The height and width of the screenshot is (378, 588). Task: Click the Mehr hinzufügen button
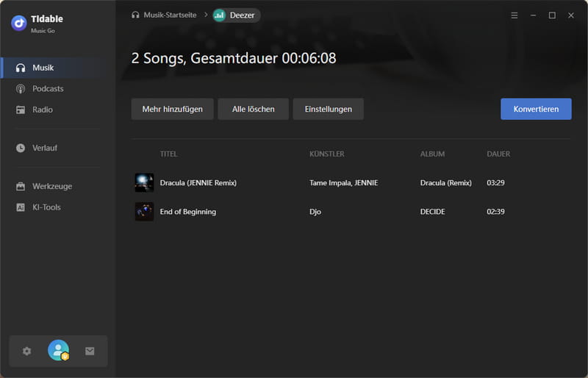click(173, 110)
